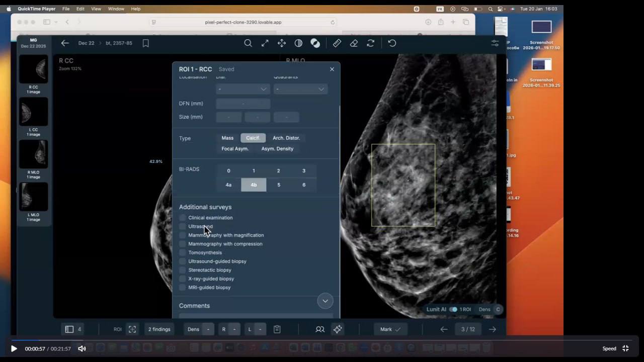Select the eraser tool
This screenshot has height=362, width=644.
[x=354, y=43]
